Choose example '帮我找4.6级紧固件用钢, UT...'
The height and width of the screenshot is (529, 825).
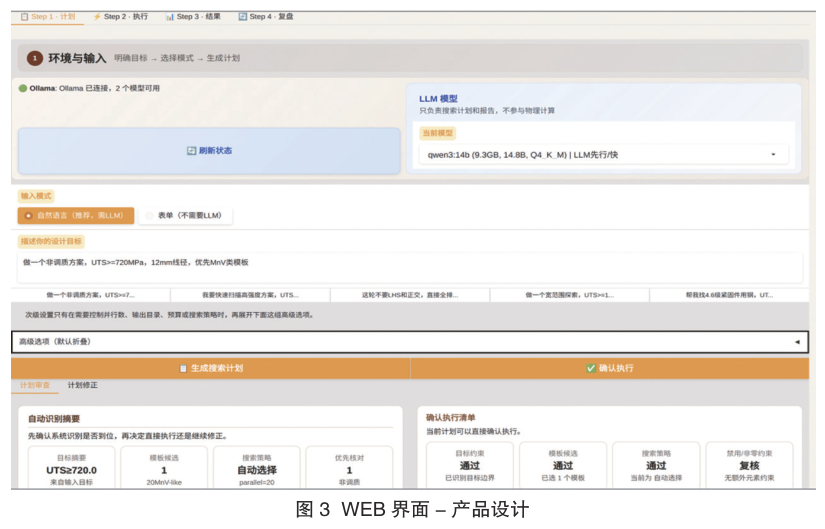729,295
